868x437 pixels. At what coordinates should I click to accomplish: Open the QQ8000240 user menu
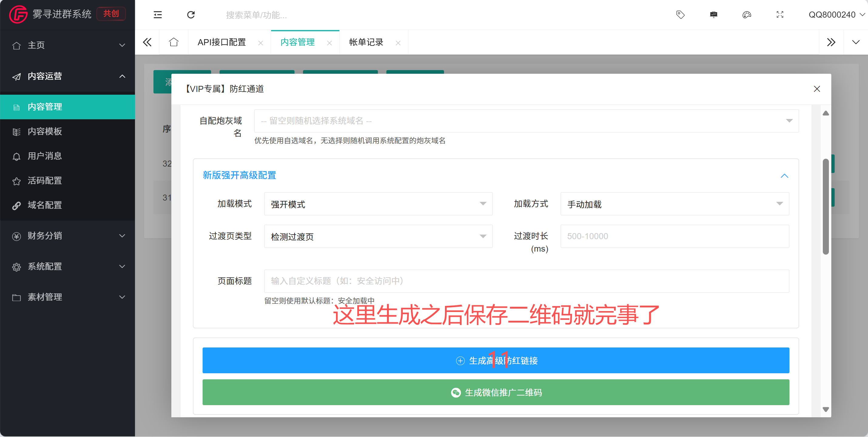coord(836,15)
